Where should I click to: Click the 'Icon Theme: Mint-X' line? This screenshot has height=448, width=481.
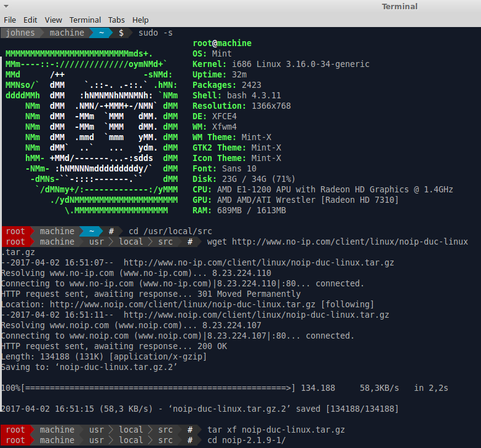pos(237,158)
